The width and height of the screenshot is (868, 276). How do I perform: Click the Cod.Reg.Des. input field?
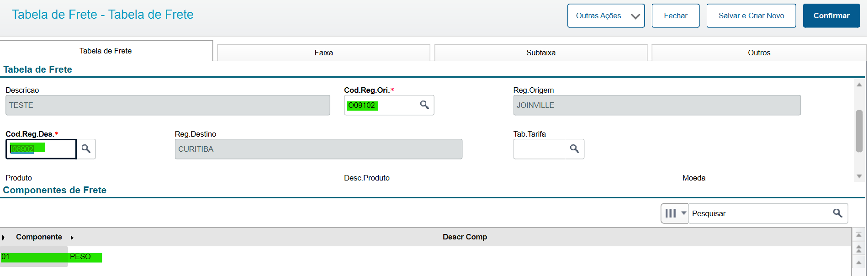[x=41, y=149]
